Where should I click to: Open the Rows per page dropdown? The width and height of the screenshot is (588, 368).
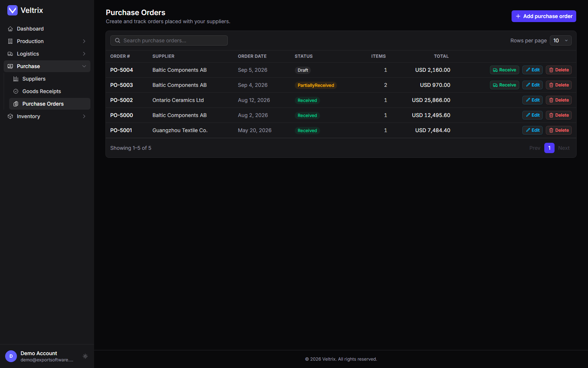(x=561, y=40)
